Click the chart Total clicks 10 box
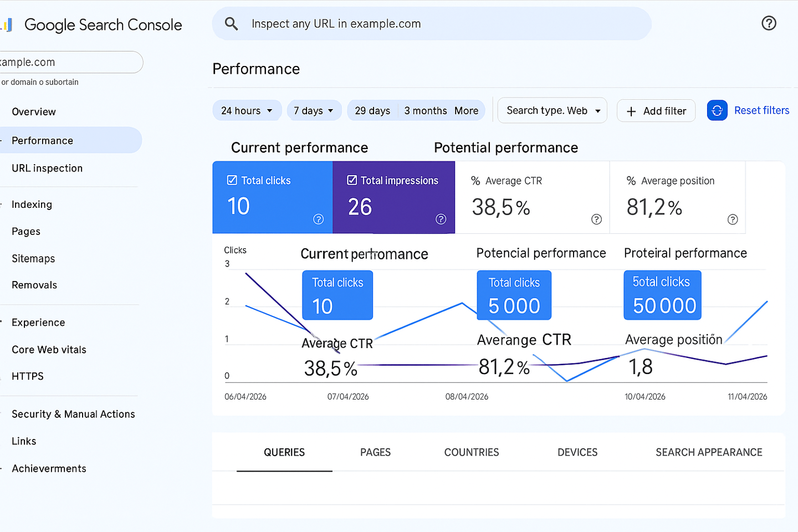The width and height of the screenshot is (798, 532). pyautogui.click(x=337, y=295)
